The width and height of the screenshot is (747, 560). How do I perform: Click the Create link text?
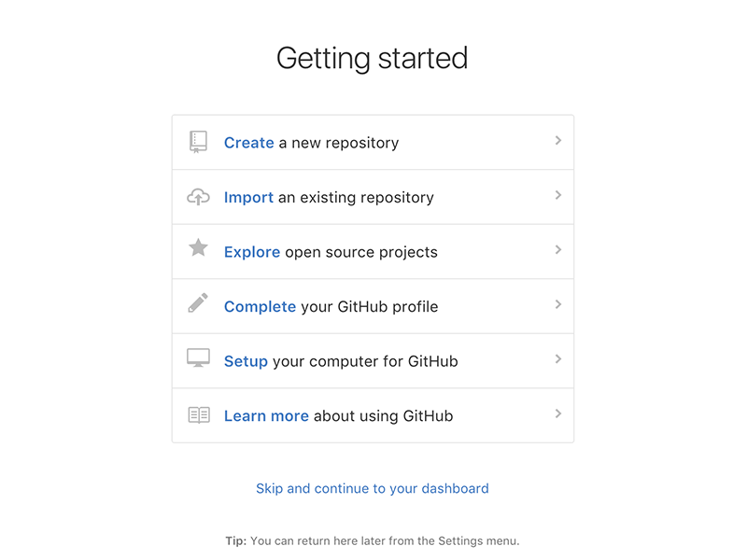click(x=248, y=143)
